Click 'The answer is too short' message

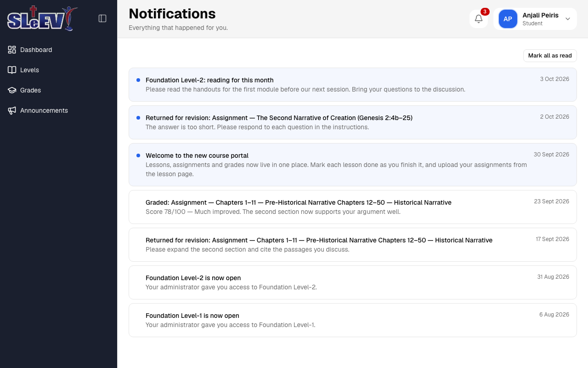(x=257, y=127)
